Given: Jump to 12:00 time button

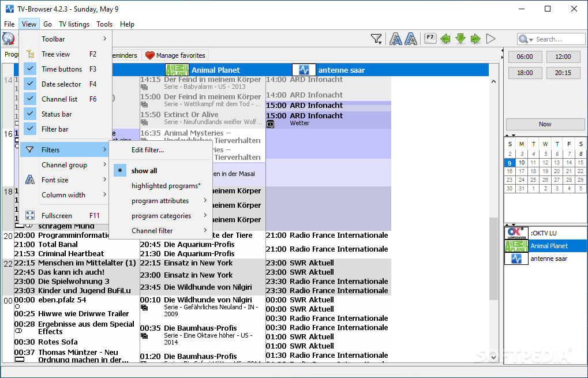Looking at the screenshot, I should 563,57.
